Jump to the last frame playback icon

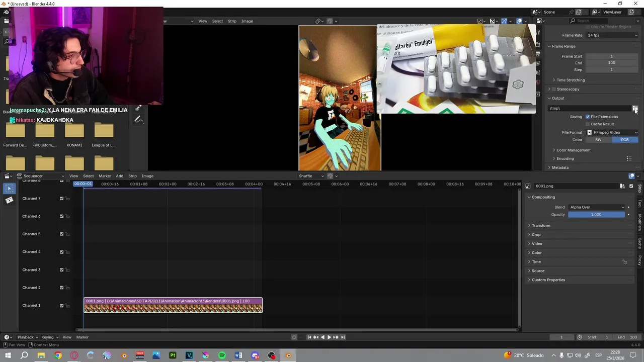343,337
